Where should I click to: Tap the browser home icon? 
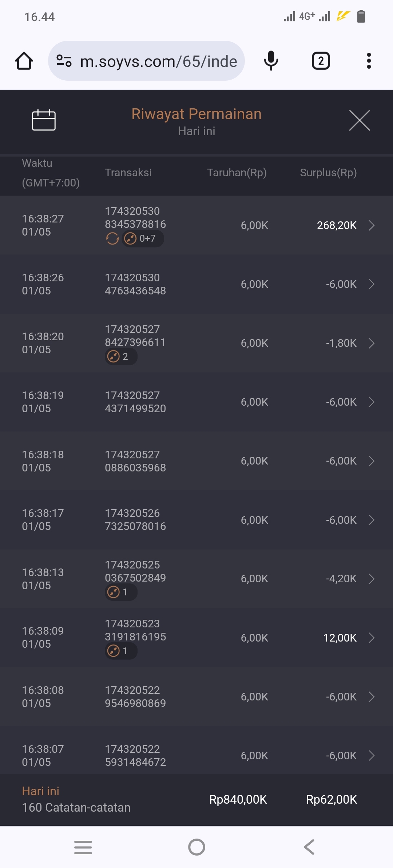[x=24, y=61]
